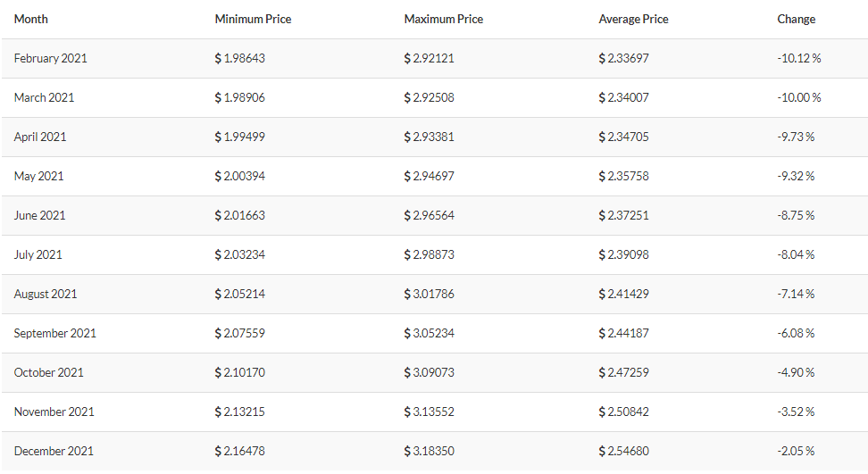The height and width of the screenshot is (474, 868).
Task: Click December 2021 maximum price $3.18350
Action: point(429,452)
